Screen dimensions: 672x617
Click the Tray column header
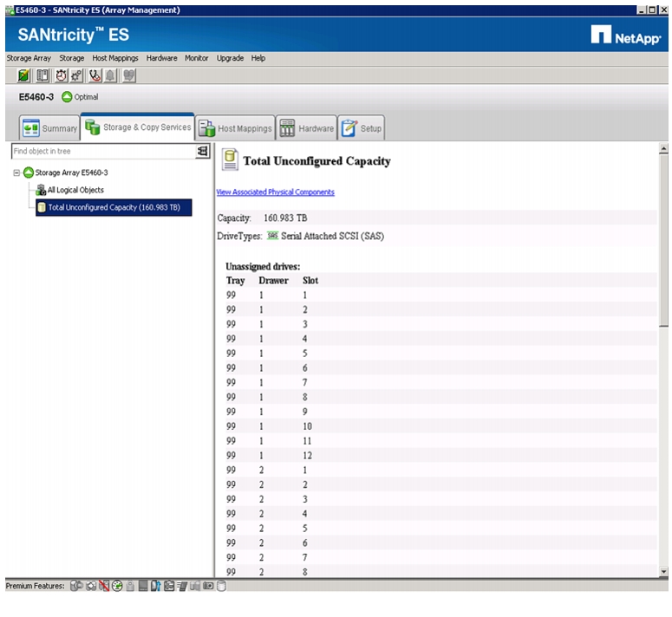pos(235,281)
